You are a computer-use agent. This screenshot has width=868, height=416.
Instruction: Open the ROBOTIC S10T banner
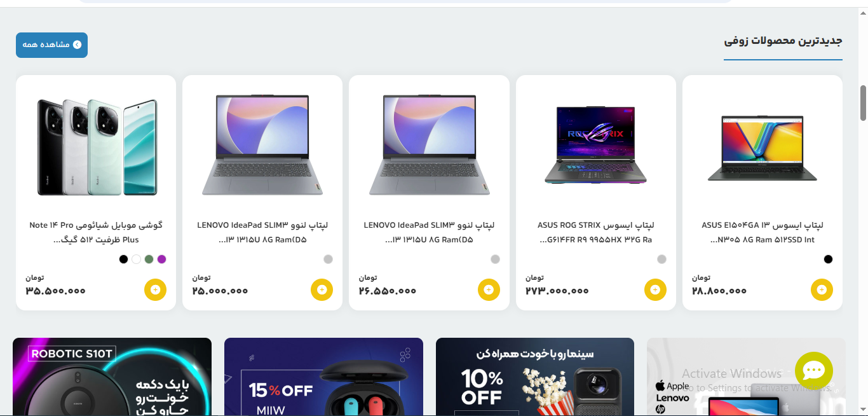[112, 377]
